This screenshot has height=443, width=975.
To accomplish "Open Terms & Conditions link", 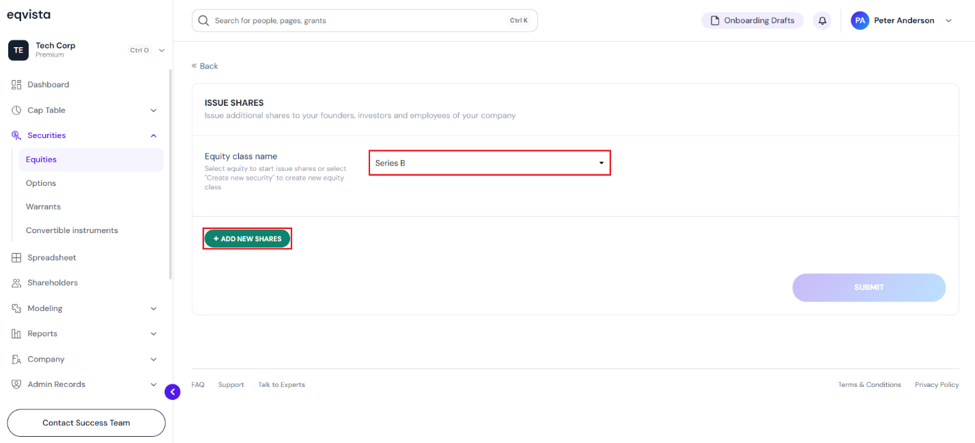I will click(x=869, y=385).
